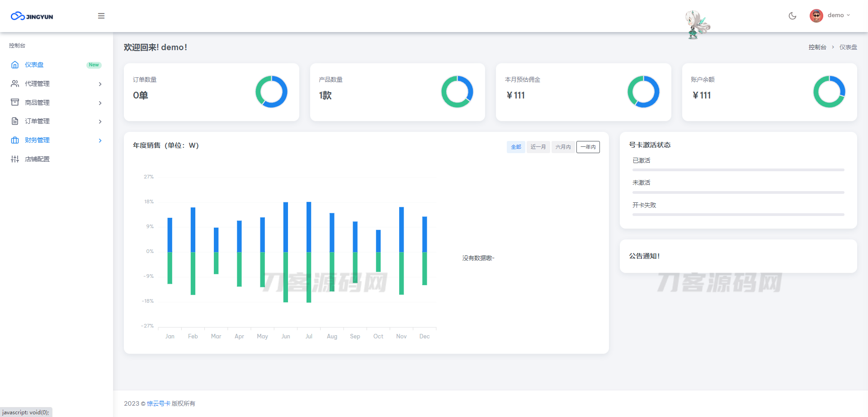Viewport: 868px width, 417px height.
Task: Open 店铺配置 sliders settings item
Action: pyautogui.click(x=37, y=159)
